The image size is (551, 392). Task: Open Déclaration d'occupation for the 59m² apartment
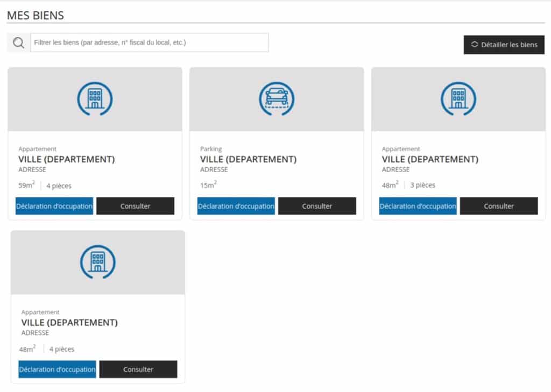pyautogui.click(x=54, y=206)
